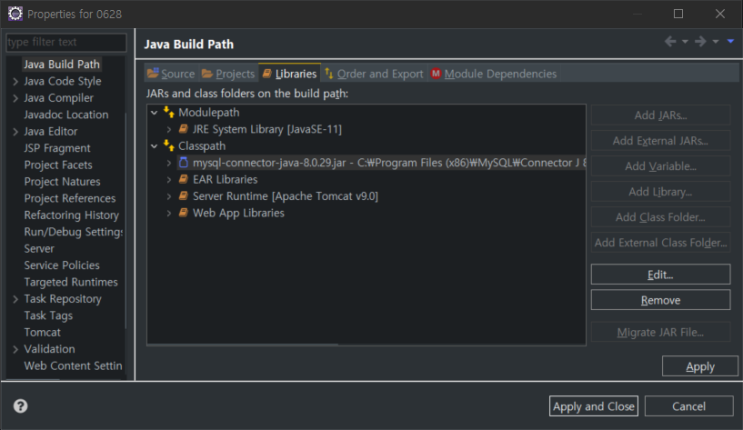The width and height of the screenshot is (743, 430).
Task: Click the help question mark icon
Action: (20, 406)
